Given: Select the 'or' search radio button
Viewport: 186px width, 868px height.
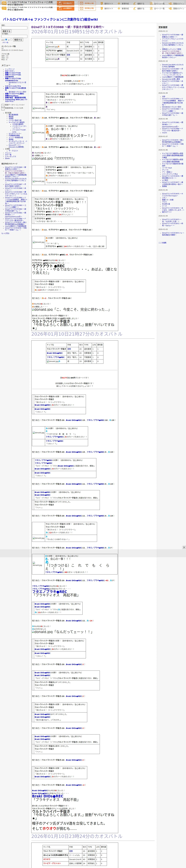Looking at the screenshot, I should [11, 39].
